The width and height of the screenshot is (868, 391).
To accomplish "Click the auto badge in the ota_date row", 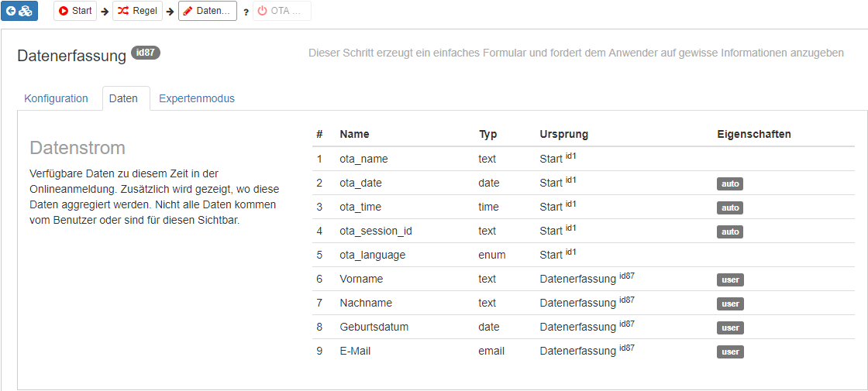I will [730, 184].
